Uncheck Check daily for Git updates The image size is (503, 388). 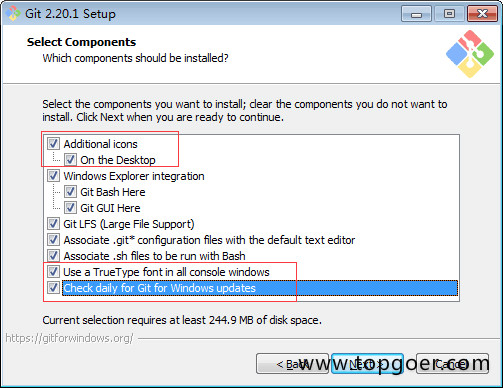(x=53, y=288)
